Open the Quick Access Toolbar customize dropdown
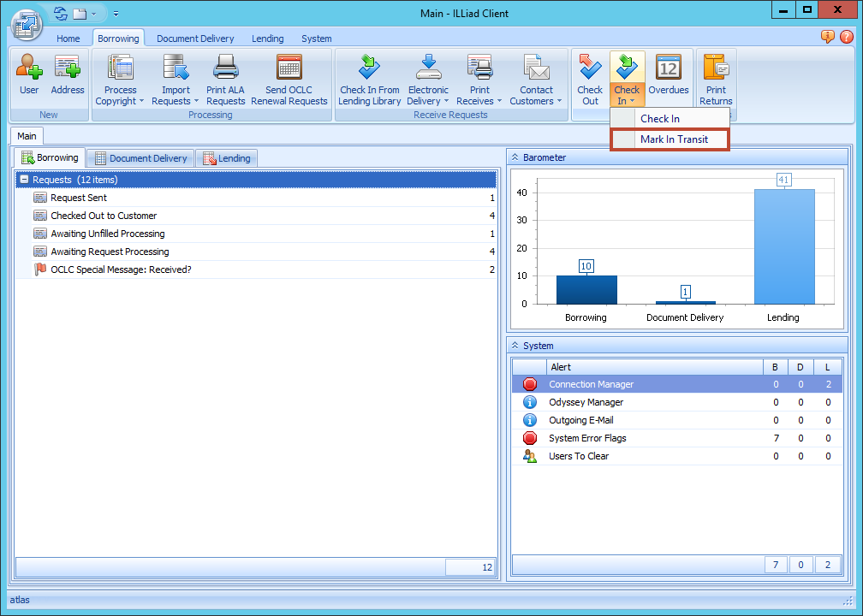The width and height of the screenshot is (863, 616). (x=116, y=14)
